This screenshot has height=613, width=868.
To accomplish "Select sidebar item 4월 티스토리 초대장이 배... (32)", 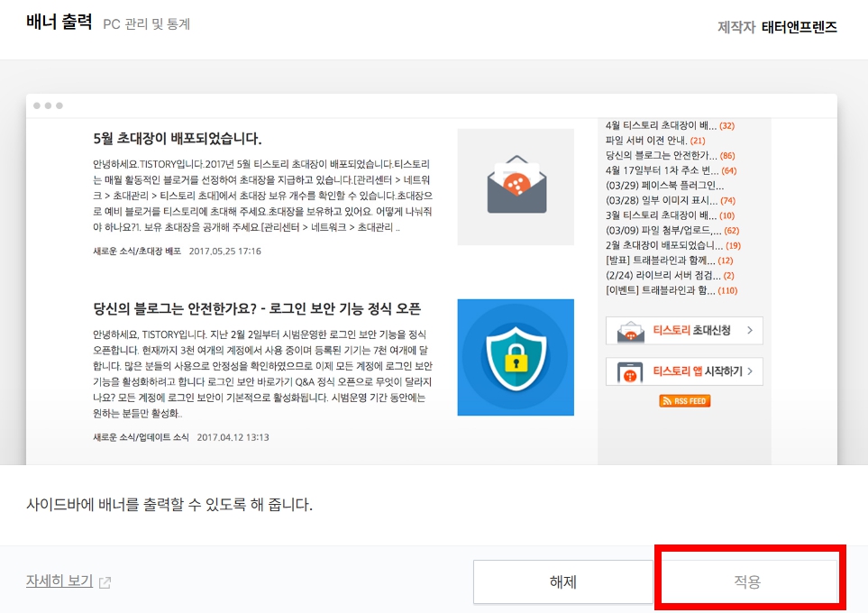I will point(670,125).
